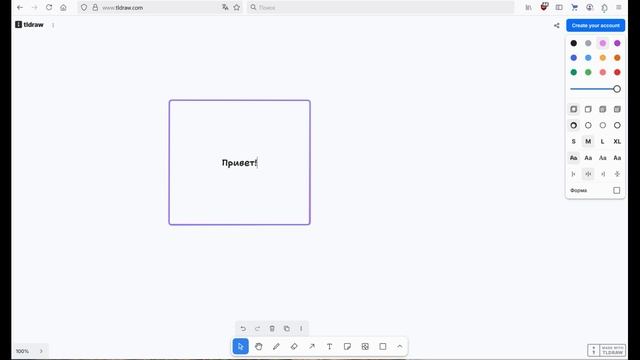Set size to L

603,142
